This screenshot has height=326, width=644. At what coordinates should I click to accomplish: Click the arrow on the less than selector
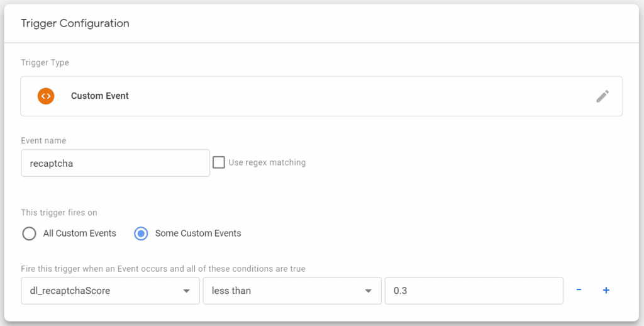tap(368, 291)
